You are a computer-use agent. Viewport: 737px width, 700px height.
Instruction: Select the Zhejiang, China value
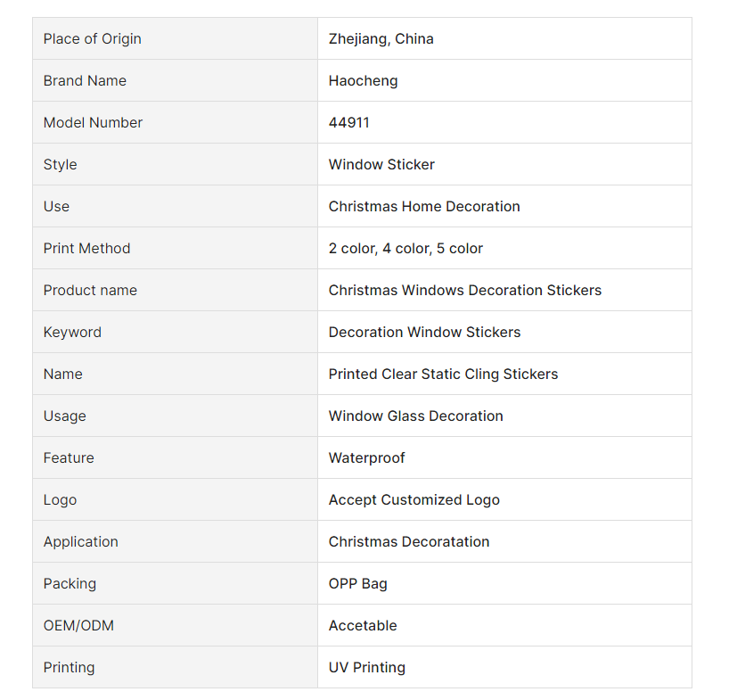[x=381, y=38]
